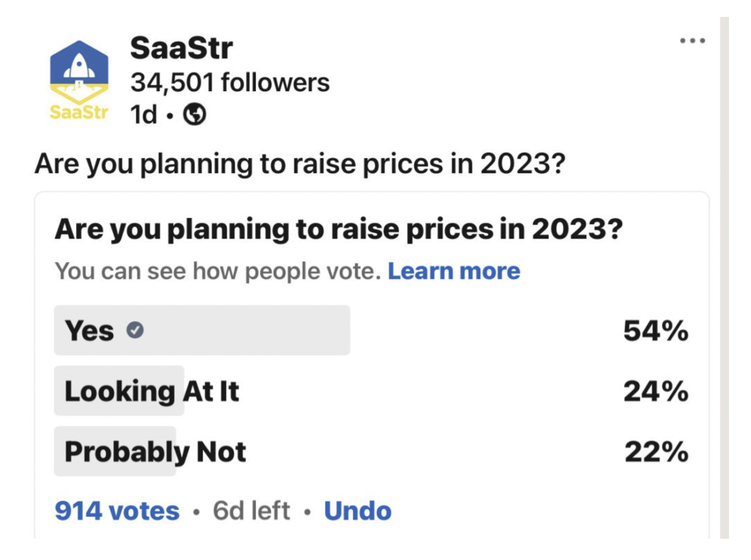
Task: Undo your poll vote
Action: pyautogui.click(x=358, y=511)
